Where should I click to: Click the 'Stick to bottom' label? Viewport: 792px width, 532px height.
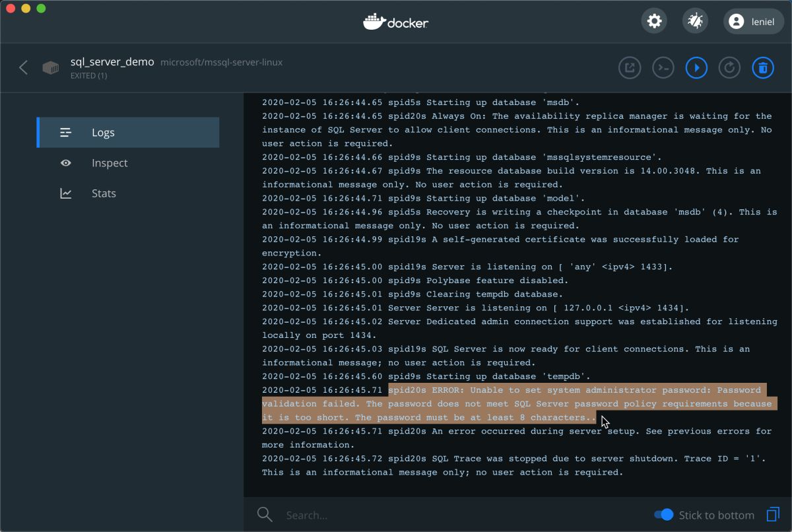[x=717, y=515]
